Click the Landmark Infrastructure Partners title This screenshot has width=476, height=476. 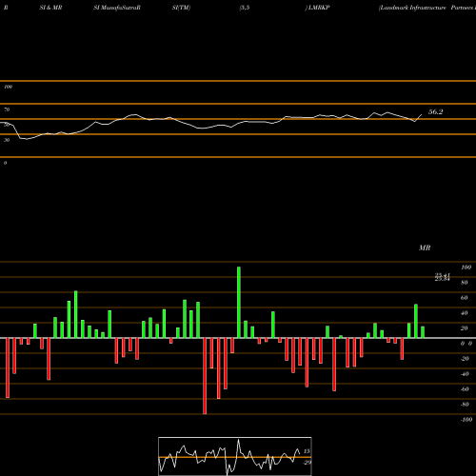coord(427,8)
